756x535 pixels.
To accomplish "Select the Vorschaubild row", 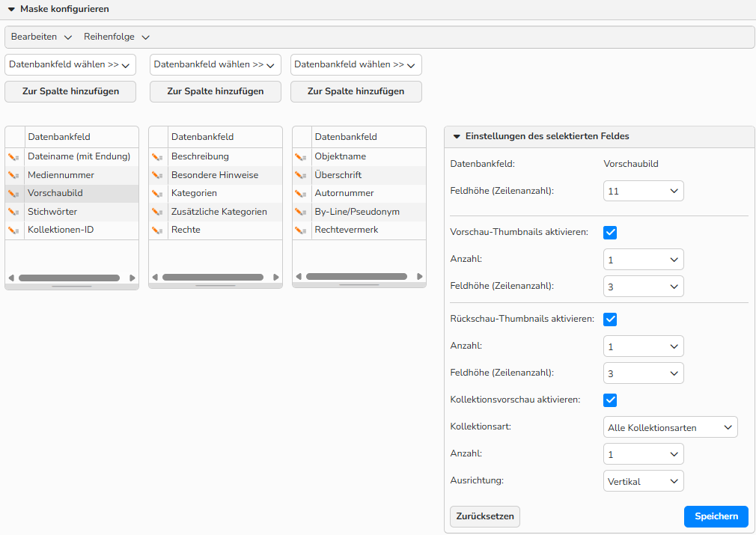I will [72, 194].
